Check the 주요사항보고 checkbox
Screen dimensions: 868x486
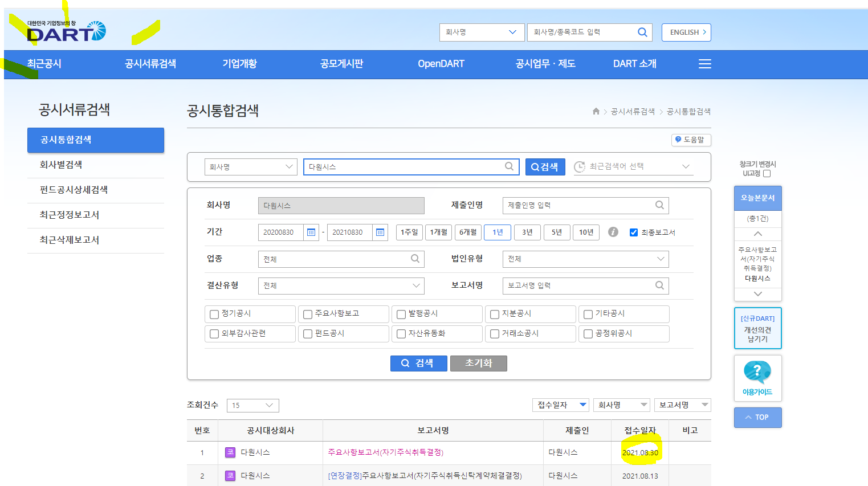308,315
